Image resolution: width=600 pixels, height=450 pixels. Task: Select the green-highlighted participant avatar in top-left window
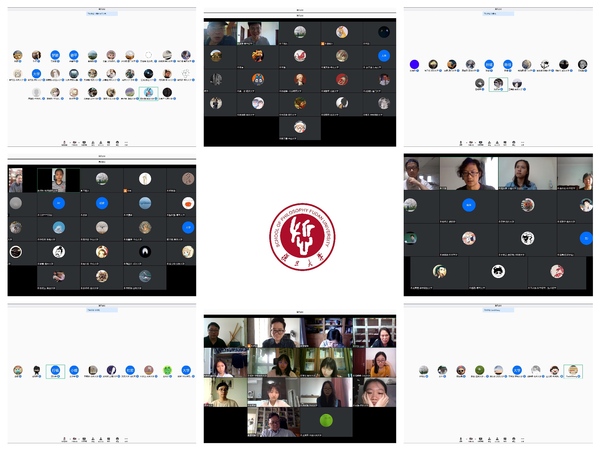[148, 92]
